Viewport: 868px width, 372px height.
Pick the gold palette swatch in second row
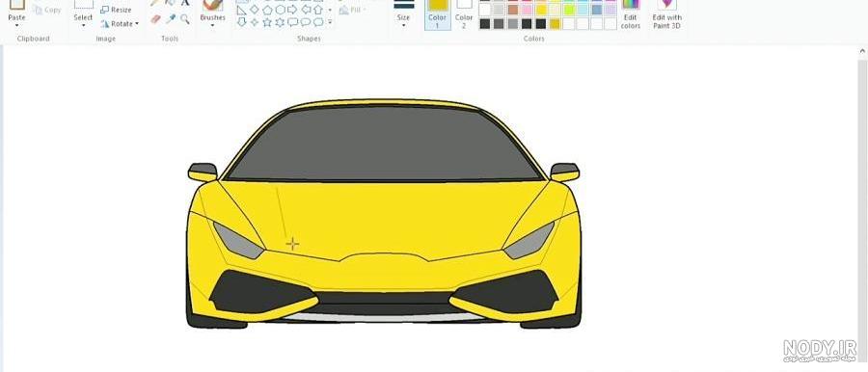(x=541, y=10)
